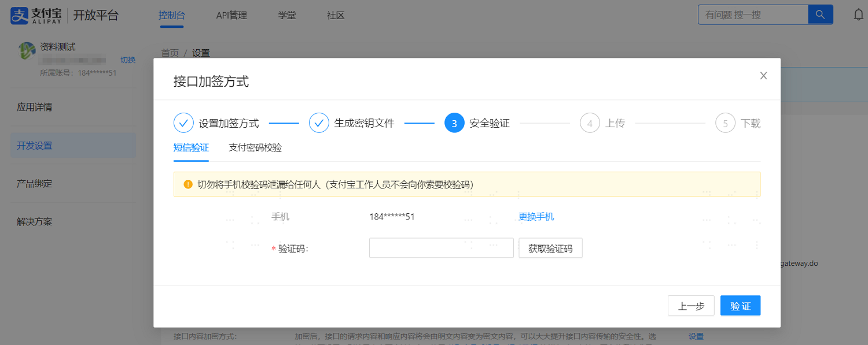Screen dimensions: 868x345
Task: Click step 3 circle for 安全验证
Action: coord(454,123)
